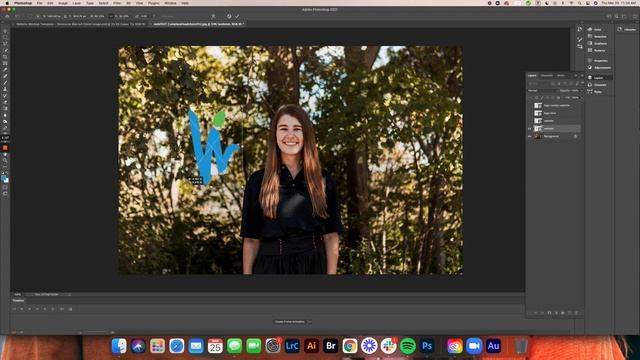
Task: Show the logo combo website layer
Action: pos(530,105)
